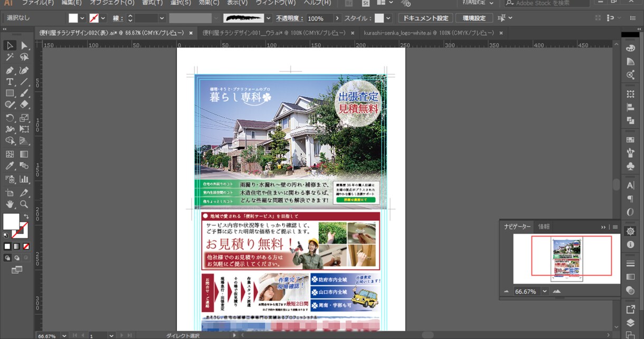This screenshot has height=339, width=644.
Task: Open the Change Screen Mode button
Action: click(17, 270)
